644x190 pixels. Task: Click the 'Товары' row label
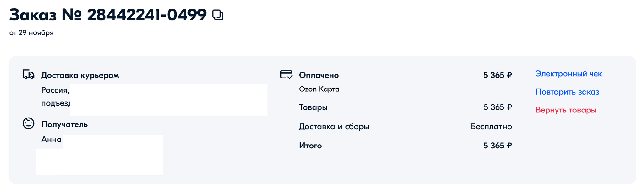(313, 107)
